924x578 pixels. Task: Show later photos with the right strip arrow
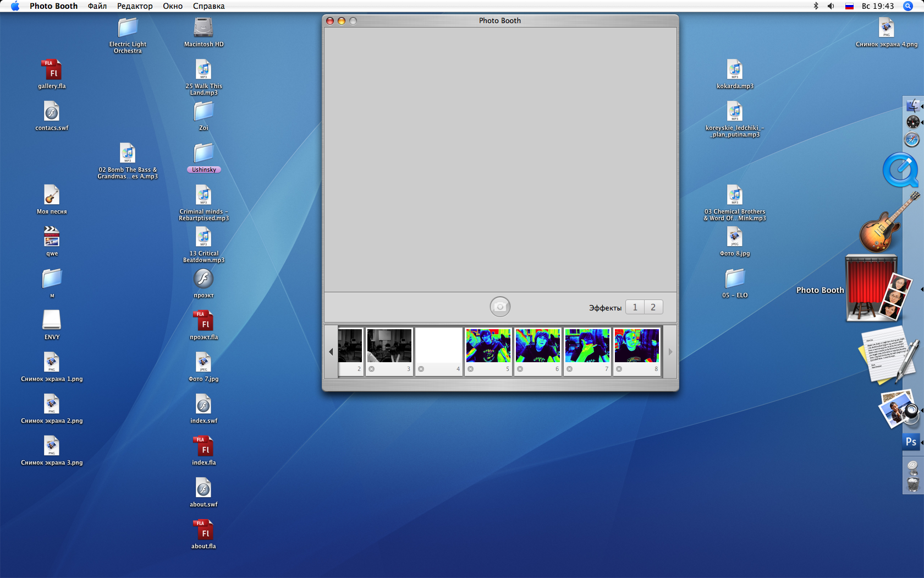click(x=670, y=352)
